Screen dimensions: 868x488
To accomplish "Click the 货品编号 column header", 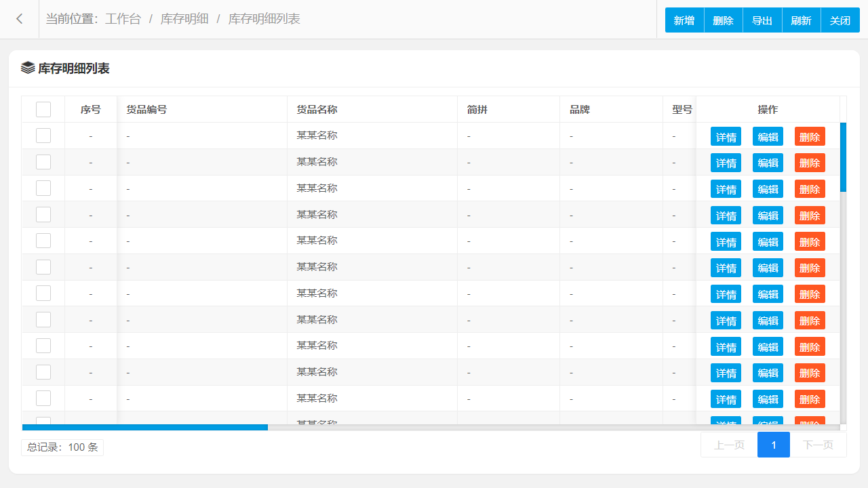I will (202, 109).
